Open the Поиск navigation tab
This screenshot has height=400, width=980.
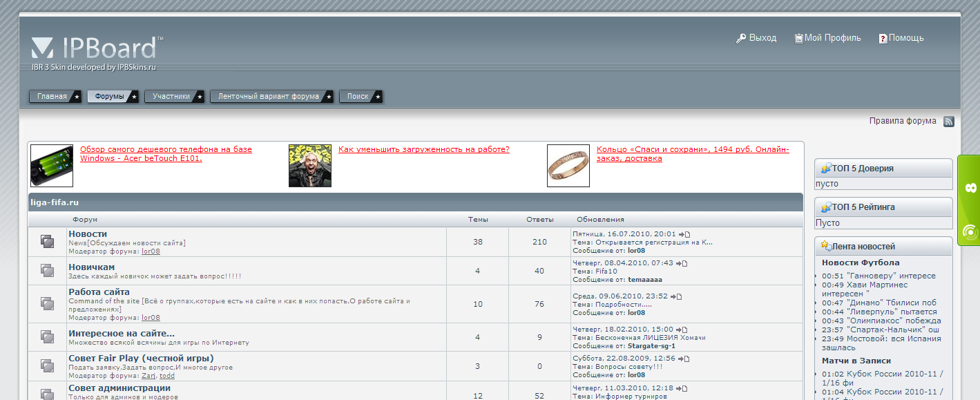358,97
